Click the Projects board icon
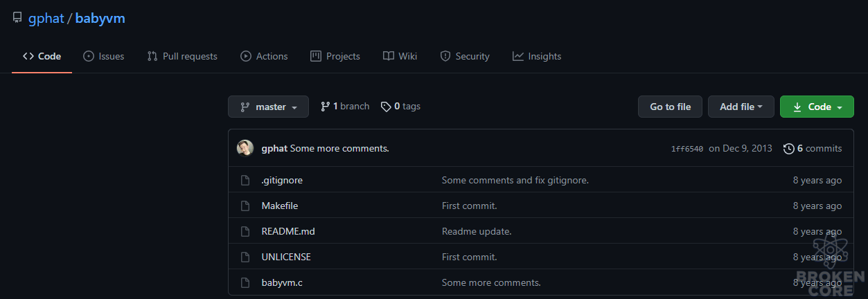 tap(316, 56)
